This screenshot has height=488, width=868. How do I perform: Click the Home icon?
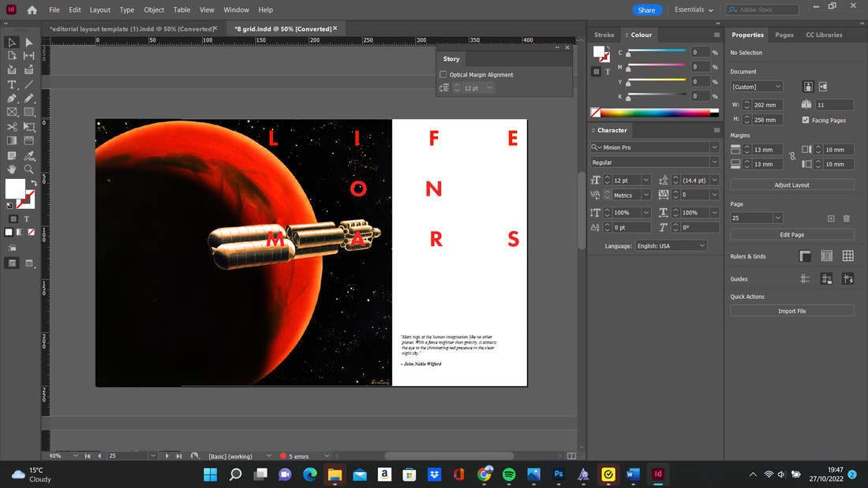(32, 10)
